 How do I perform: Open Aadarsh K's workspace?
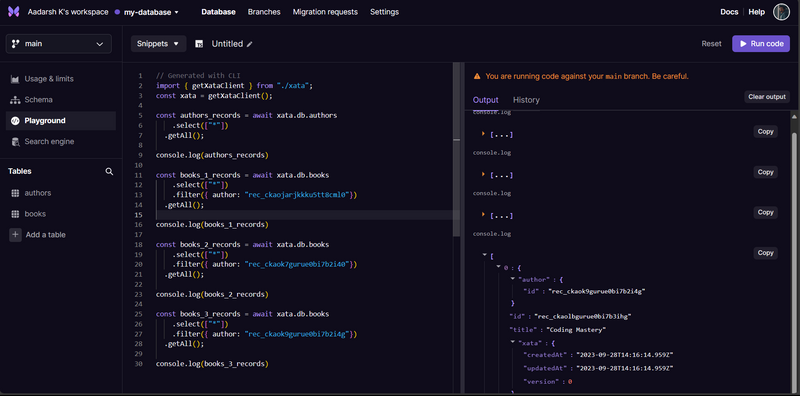pos(68,12)
